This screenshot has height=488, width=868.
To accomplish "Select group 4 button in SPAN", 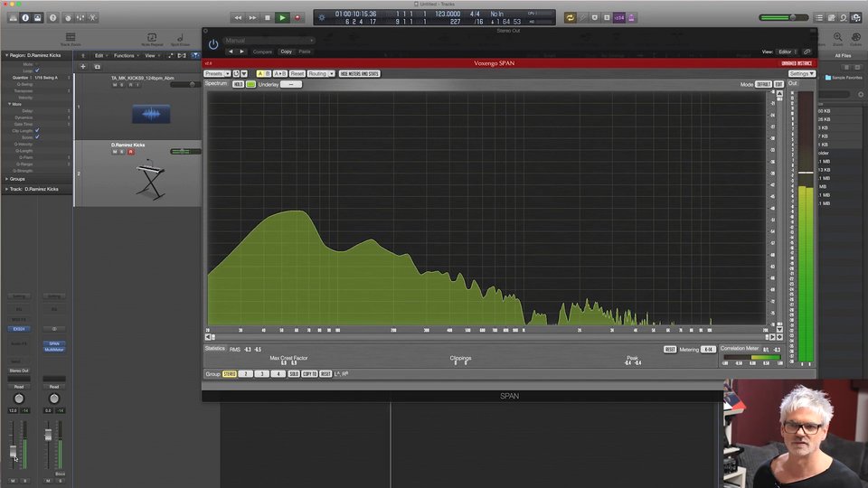I will point(278,374).
